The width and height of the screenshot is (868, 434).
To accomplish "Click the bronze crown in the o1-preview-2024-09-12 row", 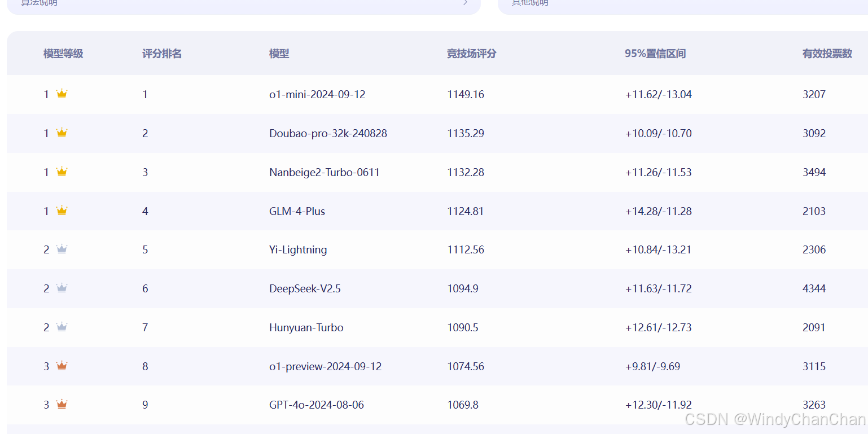I will point(62,366).
